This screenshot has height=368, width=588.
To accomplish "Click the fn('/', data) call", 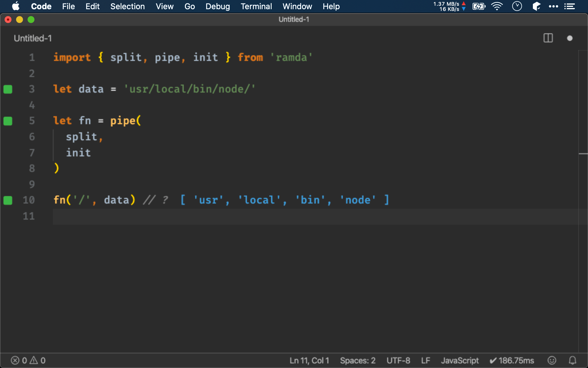I will 94,200.
